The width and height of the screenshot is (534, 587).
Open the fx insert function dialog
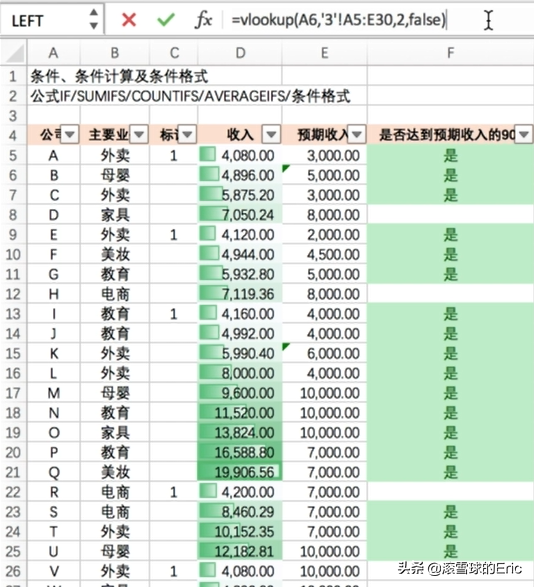203,19
